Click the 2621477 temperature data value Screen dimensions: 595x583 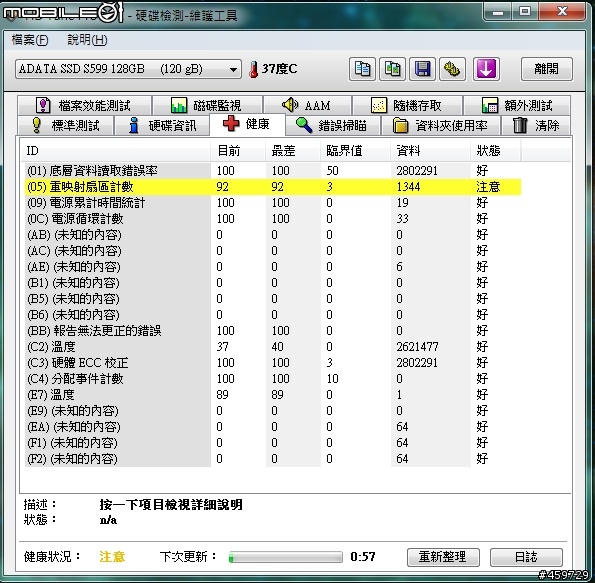pos(417,347)
